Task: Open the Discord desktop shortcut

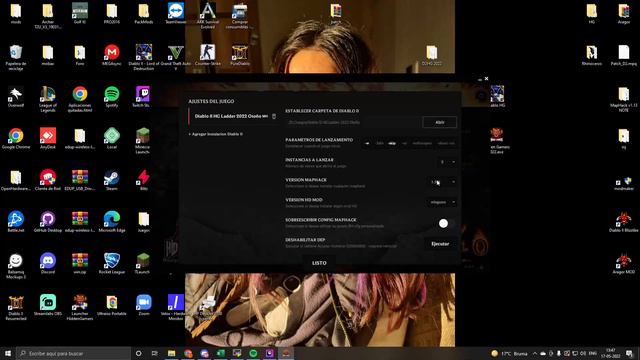Action: click(x=48, y=264)
